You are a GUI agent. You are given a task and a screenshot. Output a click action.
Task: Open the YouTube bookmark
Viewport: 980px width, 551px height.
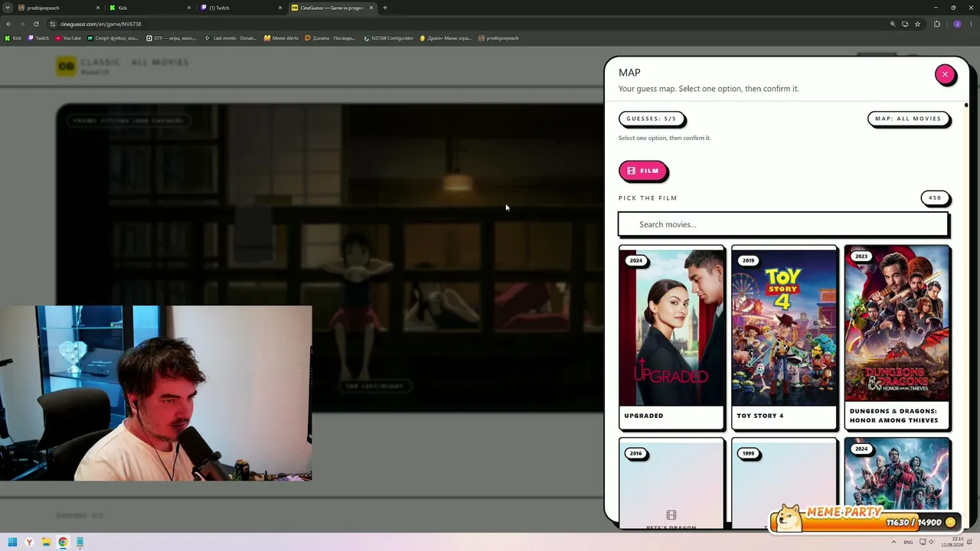tap(68, 38)
